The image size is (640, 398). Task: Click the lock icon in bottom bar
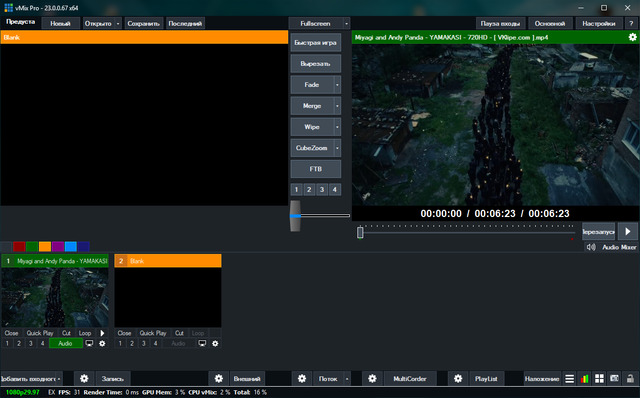pyautogui.click(x=630, y=378)
